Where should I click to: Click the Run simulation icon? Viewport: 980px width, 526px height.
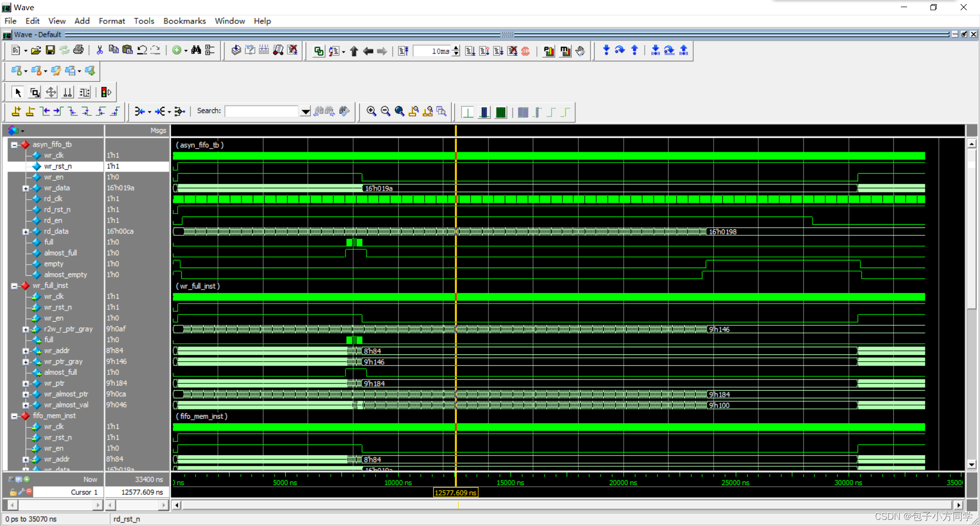[x=470, y=51]
